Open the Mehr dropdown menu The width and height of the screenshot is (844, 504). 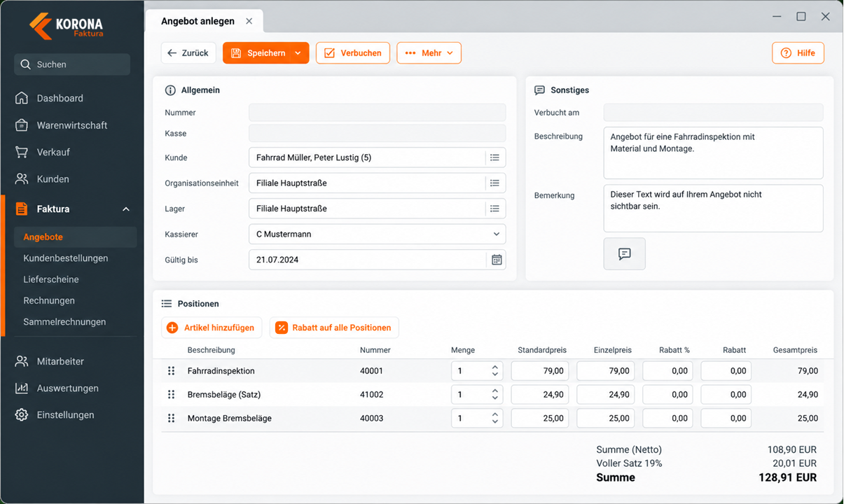[x=429, y=53]
